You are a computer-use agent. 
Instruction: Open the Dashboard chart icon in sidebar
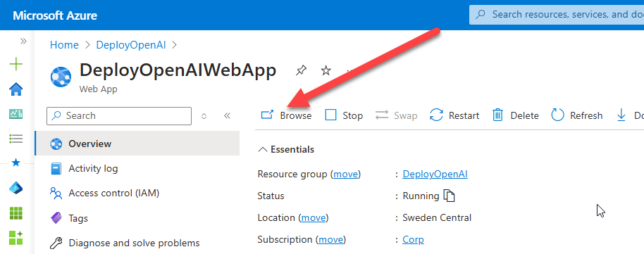coord(16,114)
